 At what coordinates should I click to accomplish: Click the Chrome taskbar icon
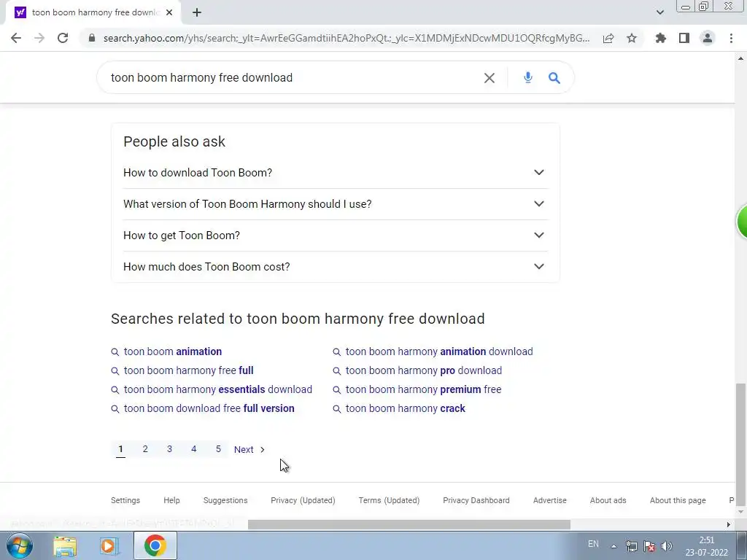click(155, 545)
